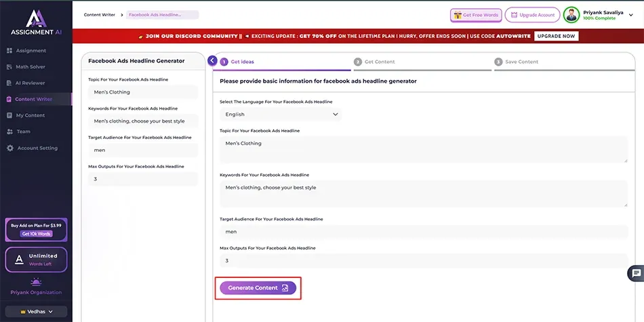Expand the English language dropdown
The height and width of the screenshot is (322, 644).
click(281, 115)
